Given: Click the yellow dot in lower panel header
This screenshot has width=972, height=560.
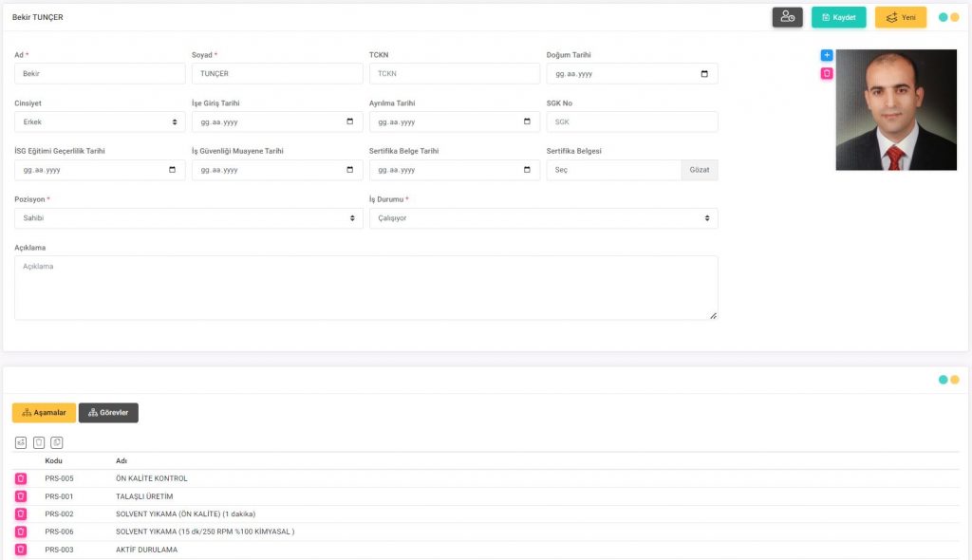Looking at the screenshot, I should click(955, 380).
